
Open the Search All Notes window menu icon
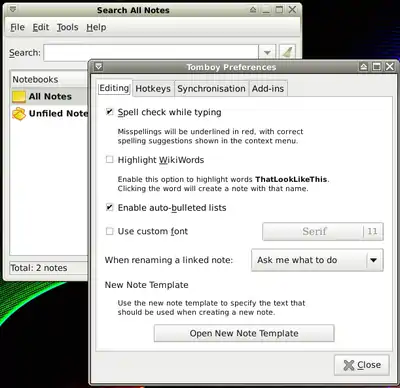(13, 10)
